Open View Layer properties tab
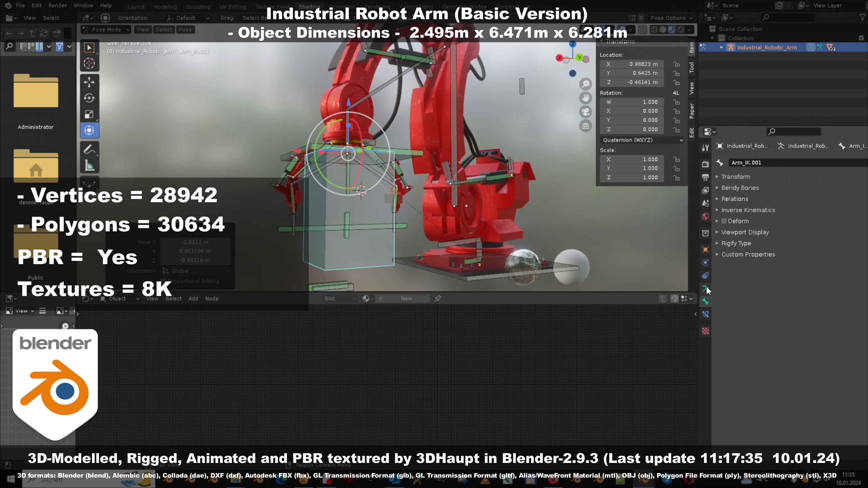This screenshot has height=488, width=868. tap(705, 190)
